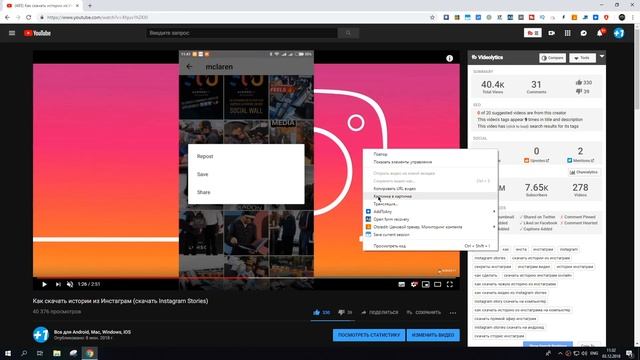Open the YouTube hamburger guide menu

(12, 33)
